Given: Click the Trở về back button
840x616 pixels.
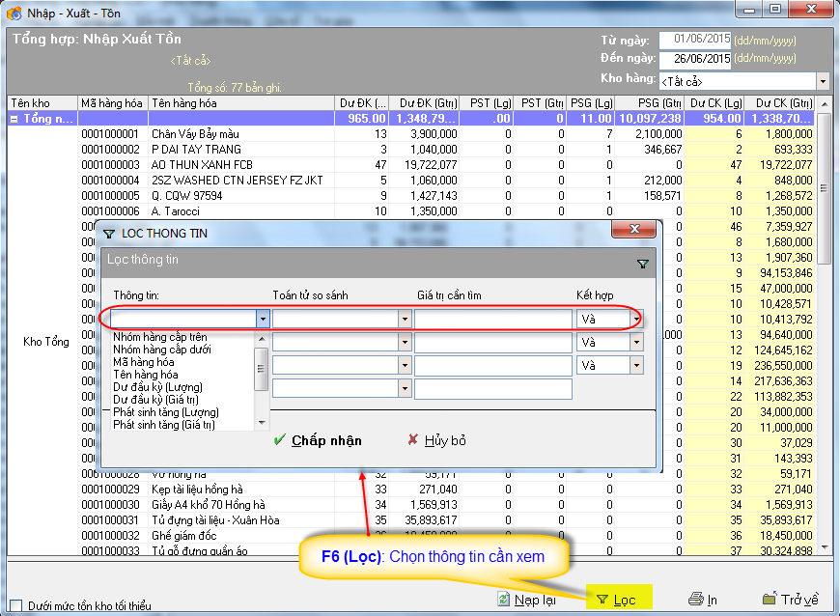Looking at the screenshot, I should click(790, 600).
